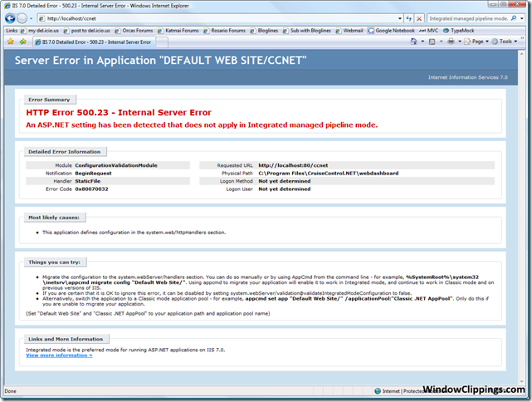Viewport: 532px width, 402px height.
Task: Expand the Home button dropdown arrow
Action: tap(422, 42)
